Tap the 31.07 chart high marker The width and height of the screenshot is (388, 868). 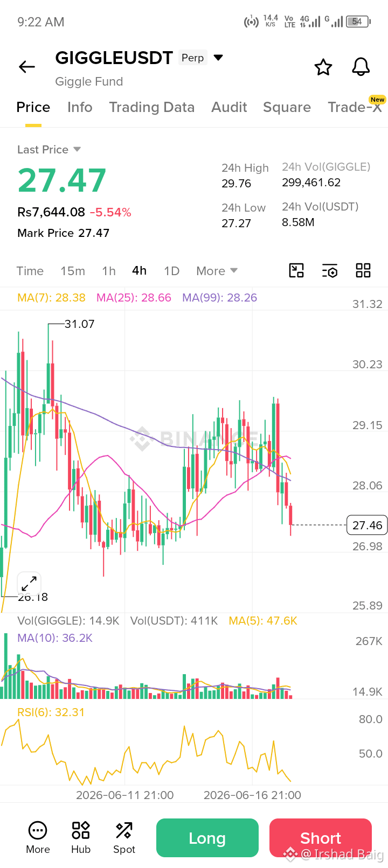point(79,324)
